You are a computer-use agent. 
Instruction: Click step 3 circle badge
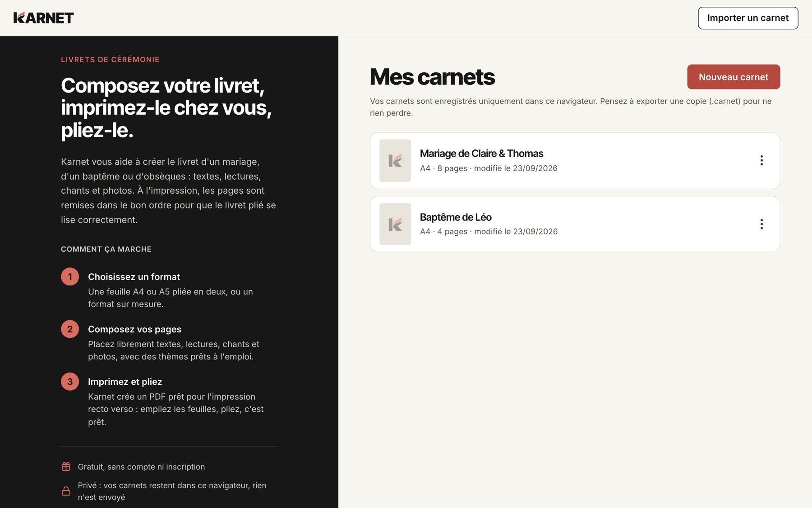pyautogui.click(x=70, y=382)
